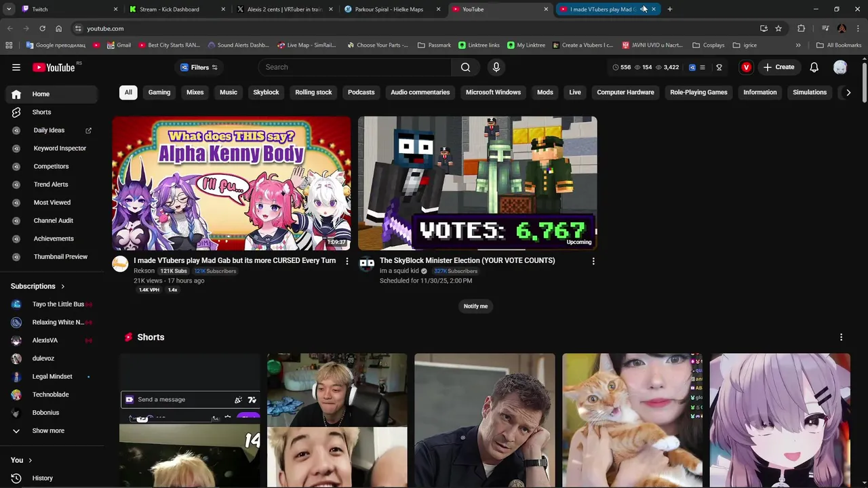The width and height of the screenshot is (868, 488).
Task: Open Most Viewed in sidebar
Action: (53, 203)
